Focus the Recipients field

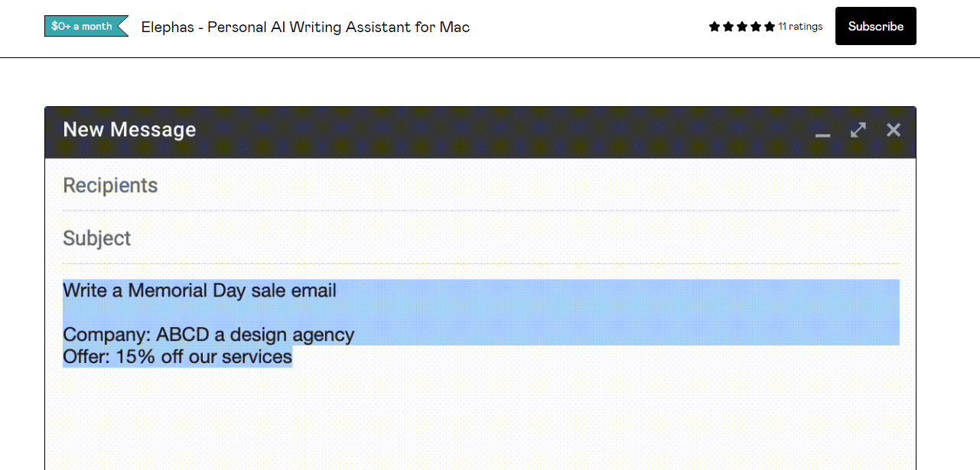(480, 186)
